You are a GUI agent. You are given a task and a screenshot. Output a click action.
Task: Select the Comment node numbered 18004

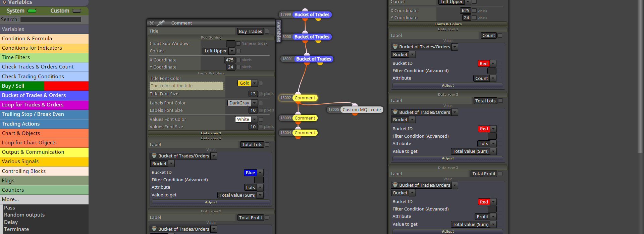coord(298,133)
